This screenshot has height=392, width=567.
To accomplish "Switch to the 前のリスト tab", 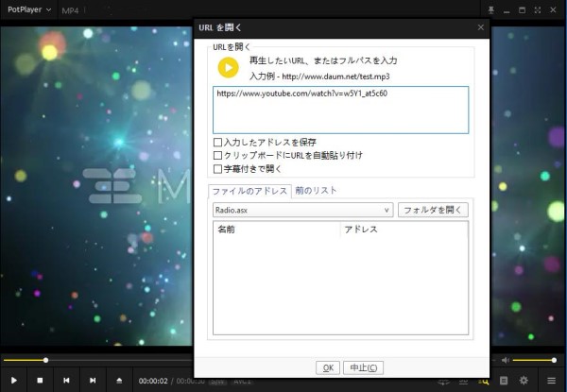I will click(x=316, y=191).
